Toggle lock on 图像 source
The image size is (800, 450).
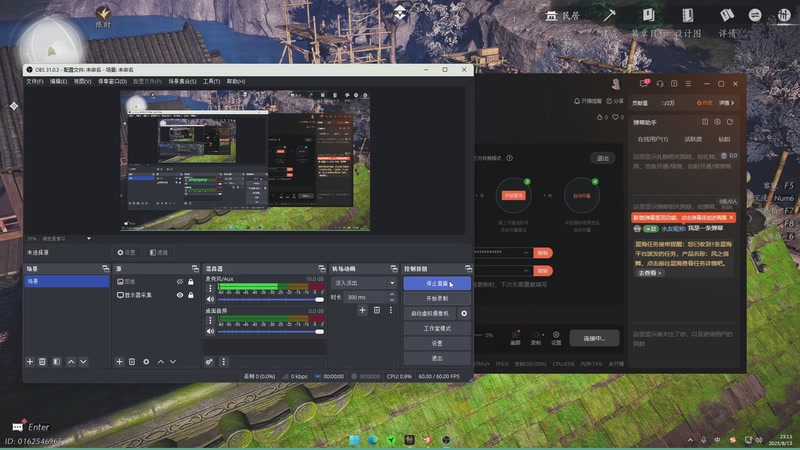191,282
